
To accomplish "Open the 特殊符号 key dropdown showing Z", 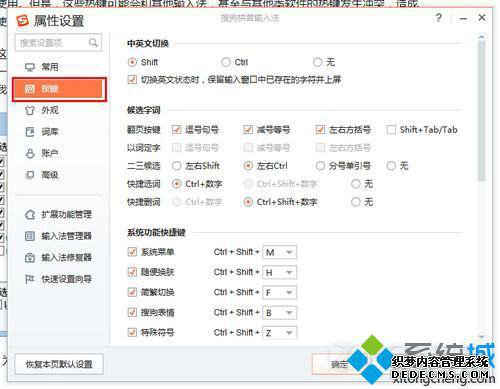I will 280,333.
